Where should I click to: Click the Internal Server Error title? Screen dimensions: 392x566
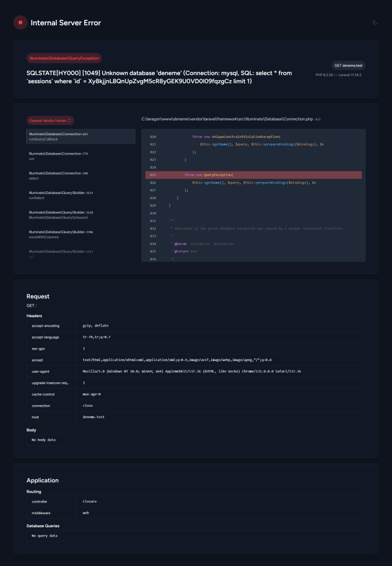66,23
